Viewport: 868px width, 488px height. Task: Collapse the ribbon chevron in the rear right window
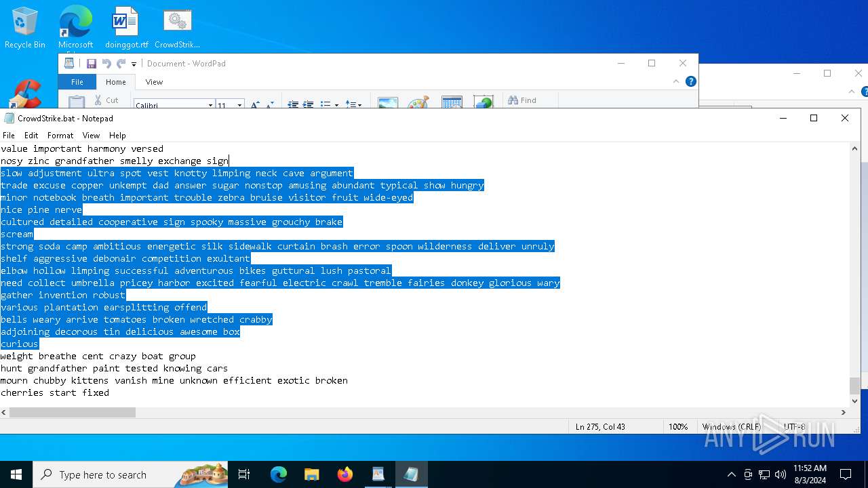tap(852, 91)
